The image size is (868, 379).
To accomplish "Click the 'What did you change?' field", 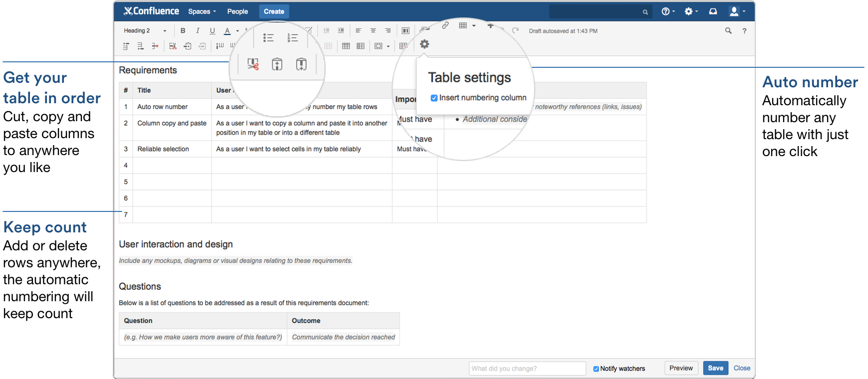I will [527, 369].
